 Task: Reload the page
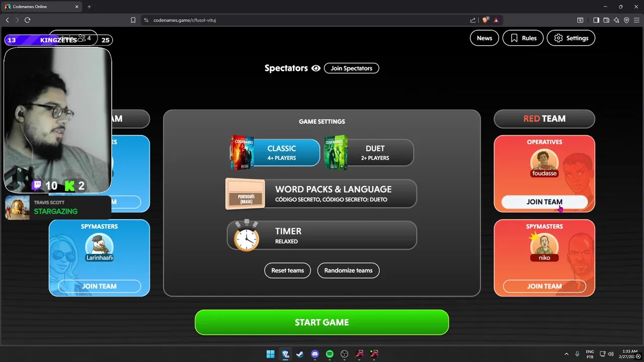point(27,20)
